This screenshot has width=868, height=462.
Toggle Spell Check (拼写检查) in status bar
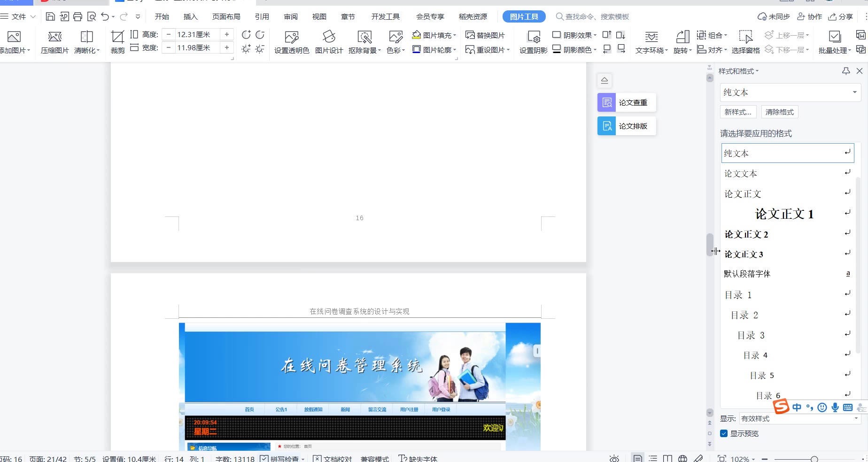pyautogui.click(x=282, y=459)
